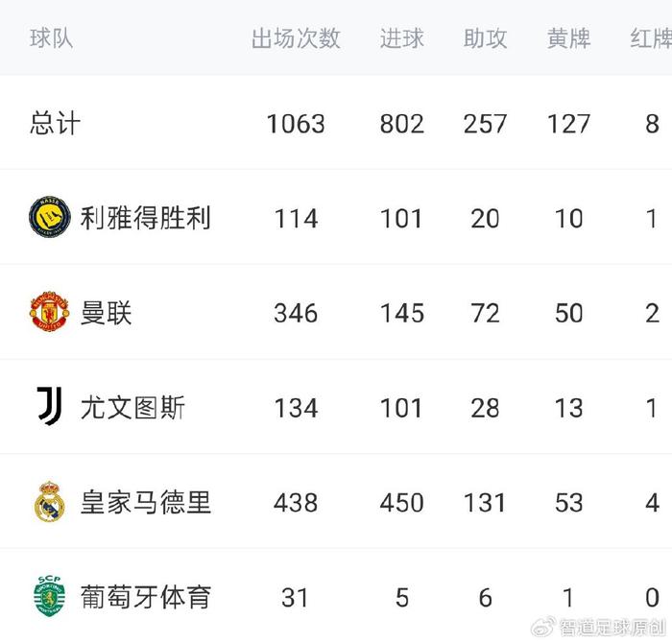672x643 pixels.
Task: Click the Sporting CP crest icon
Action: (x=49, y=596)
